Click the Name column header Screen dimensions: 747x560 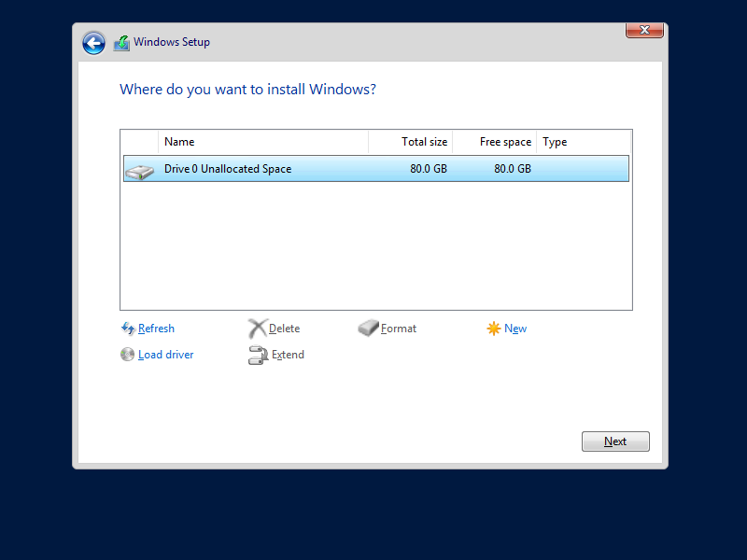[x=263, y=142]
